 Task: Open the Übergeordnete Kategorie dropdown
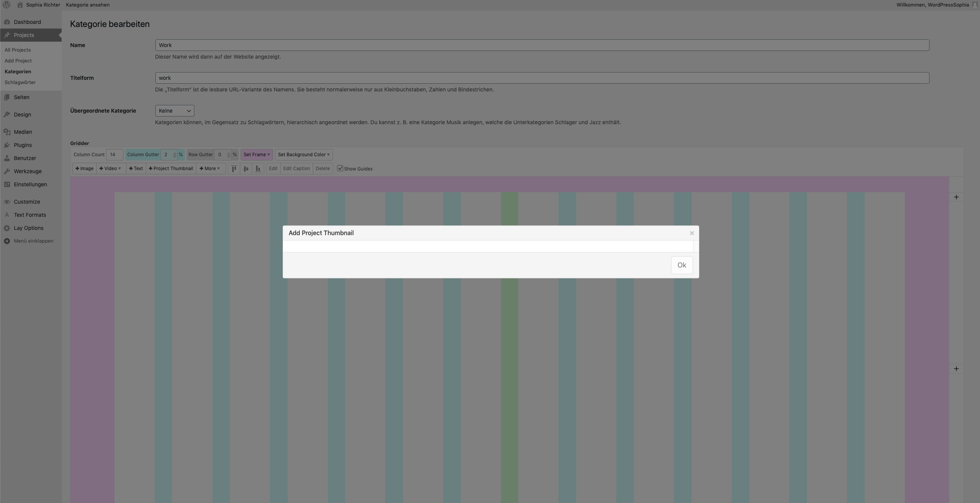(174, 111)
